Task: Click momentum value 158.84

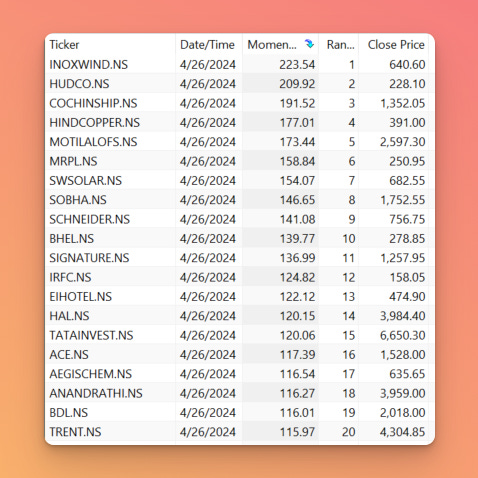Action: pos(297,161)
